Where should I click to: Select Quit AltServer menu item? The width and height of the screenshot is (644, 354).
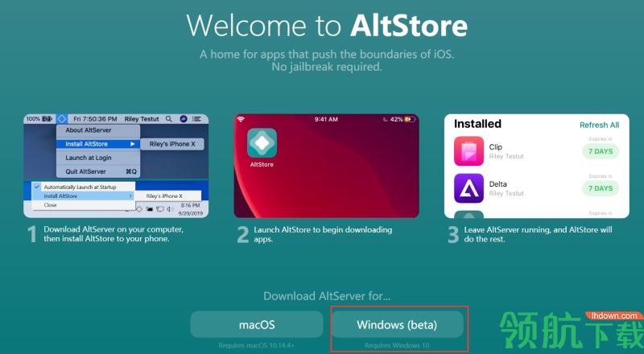click(98, 171)
